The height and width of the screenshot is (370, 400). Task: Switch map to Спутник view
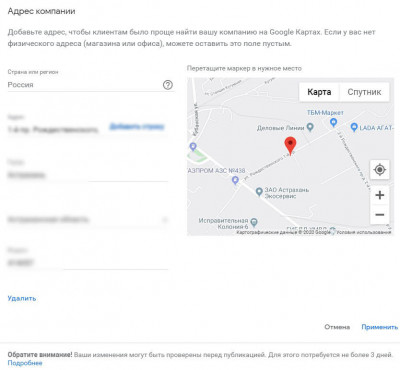coord(364,92)
